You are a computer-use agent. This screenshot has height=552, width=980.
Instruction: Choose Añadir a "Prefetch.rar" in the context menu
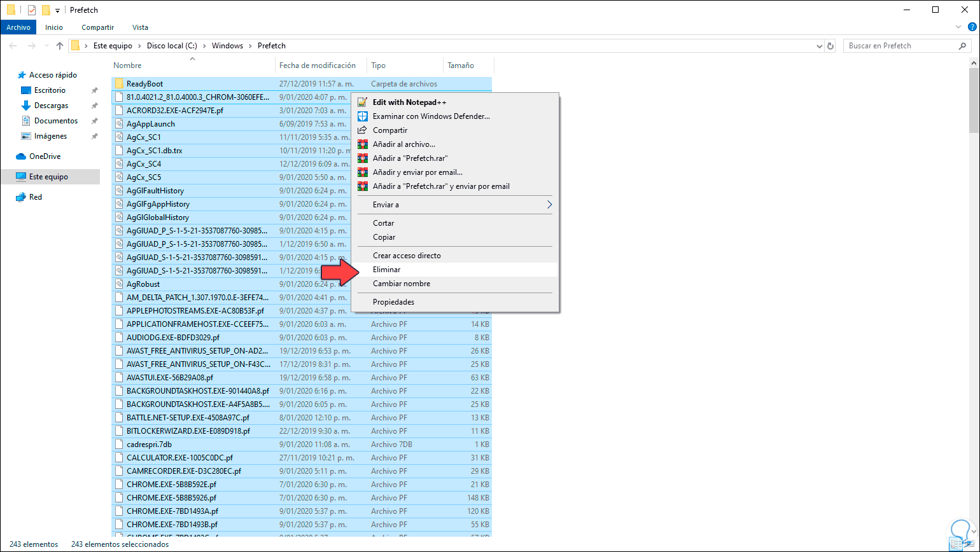point(455,158)
